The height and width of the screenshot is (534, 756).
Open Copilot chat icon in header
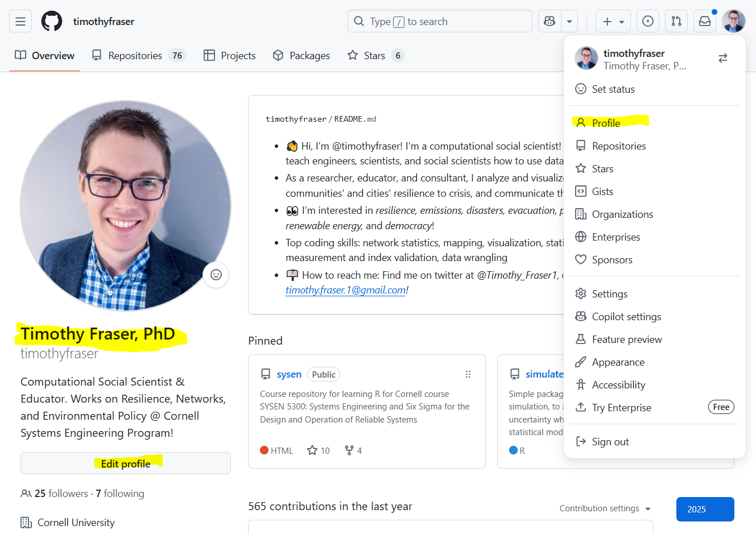point(550,22)
